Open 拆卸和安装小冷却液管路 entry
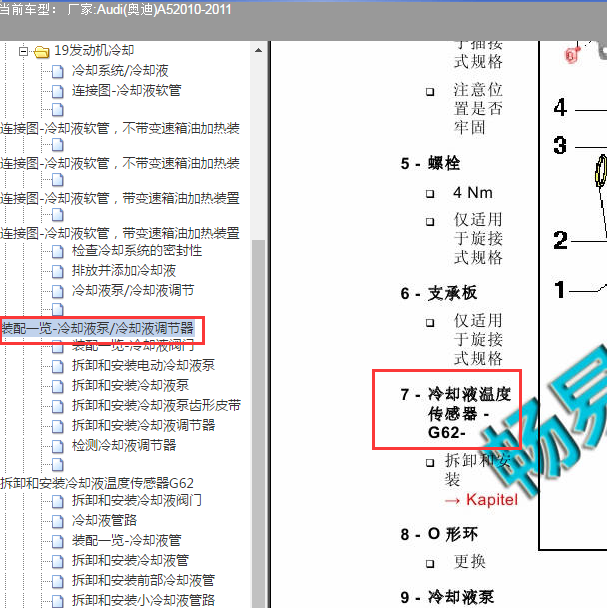 coord(143,600)
